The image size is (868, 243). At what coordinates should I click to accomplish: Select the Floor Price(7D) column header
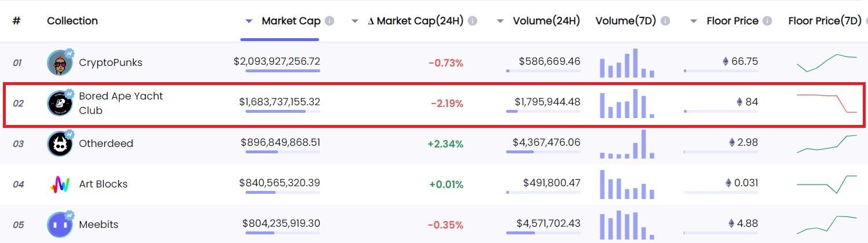point(825,21)
